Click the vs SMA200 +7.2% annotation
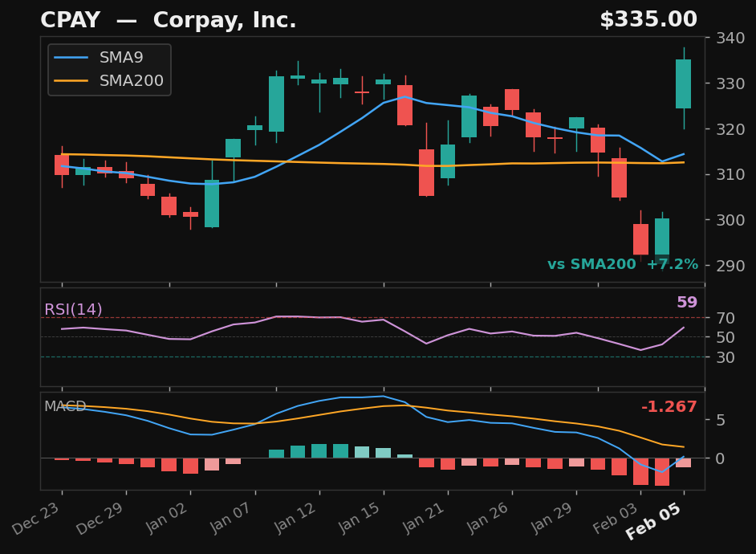 pyautogui.click(x=623, y=264)
